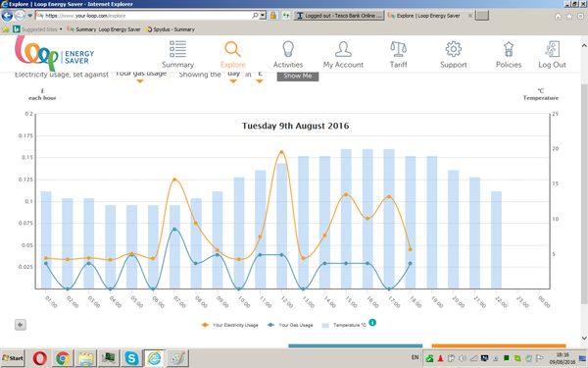Open the Windows Start button
Viewport: 588px width, 368px height.
13,358
